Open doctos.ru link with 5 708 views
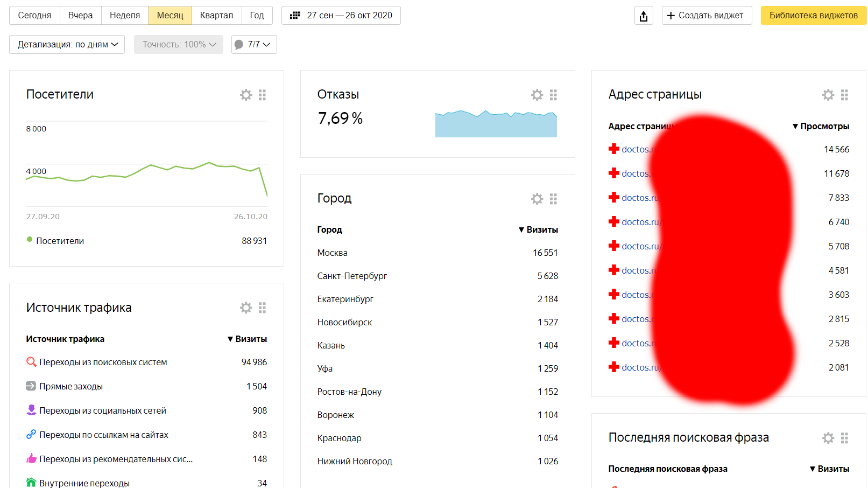868x488 pixels. [x=641, y=246]
